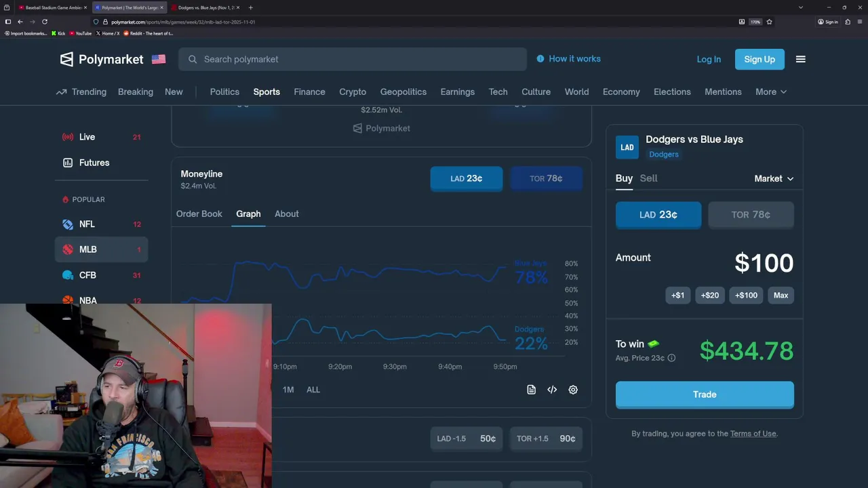Click the reader view icon
Image resolution: width=868 pixels, height=488 pixels.
[x=742, y=22]
